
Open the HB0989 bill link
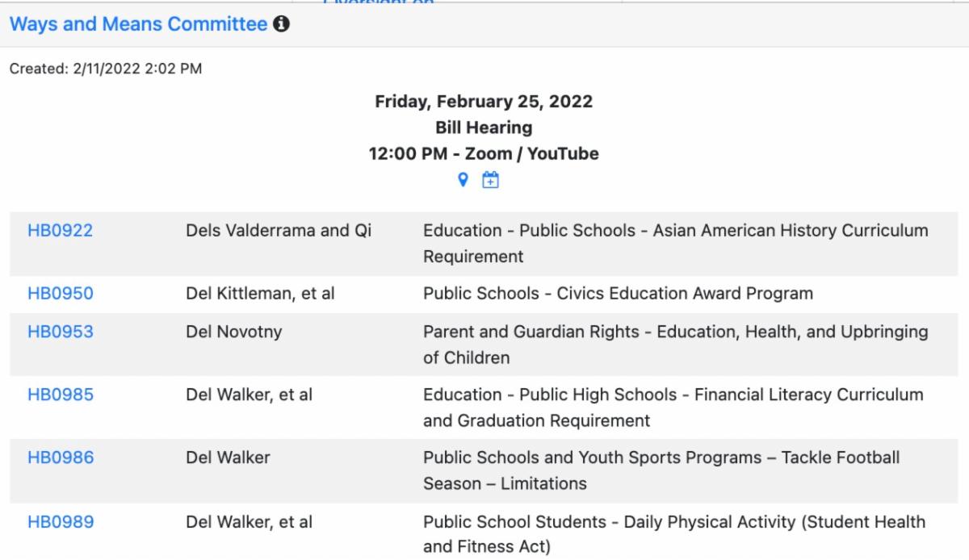(61, 522)
